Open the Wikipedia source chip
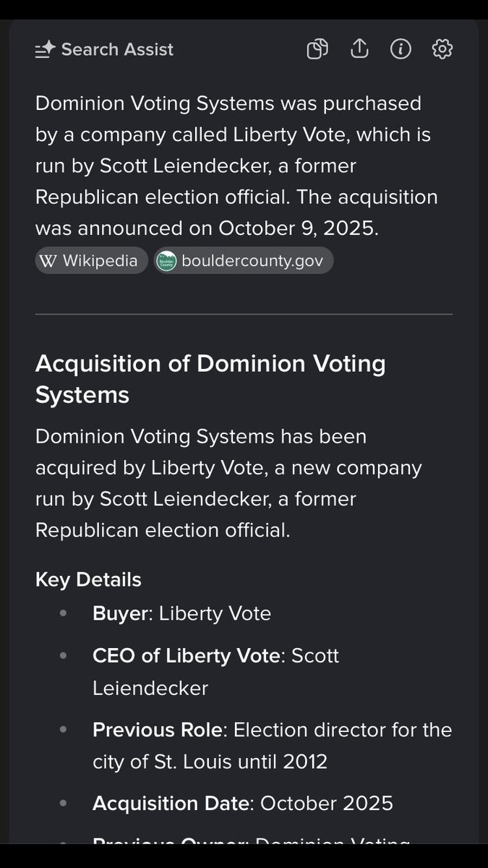Image resolution: width=488 pixels, height=868 pixels. (91, 261)
